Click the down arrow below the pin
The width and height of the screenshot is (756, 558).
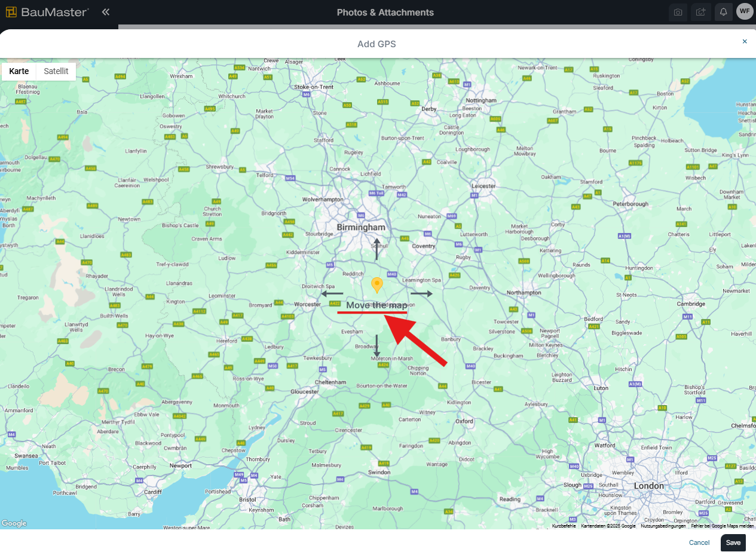[x=377, y=345]
